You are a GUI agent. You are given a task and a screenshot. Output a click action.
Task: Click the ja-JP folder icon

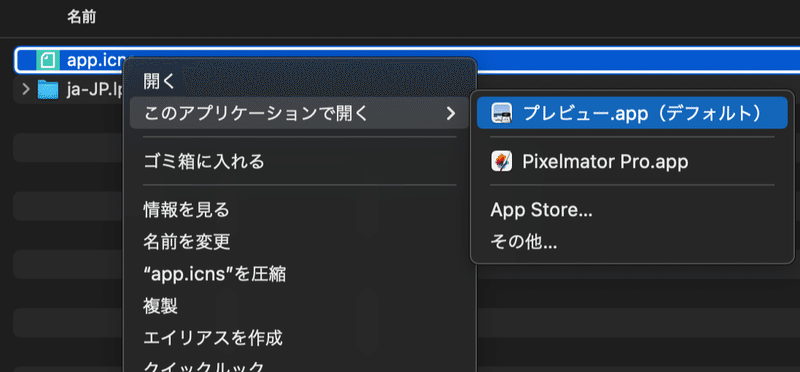click(48, 90)
